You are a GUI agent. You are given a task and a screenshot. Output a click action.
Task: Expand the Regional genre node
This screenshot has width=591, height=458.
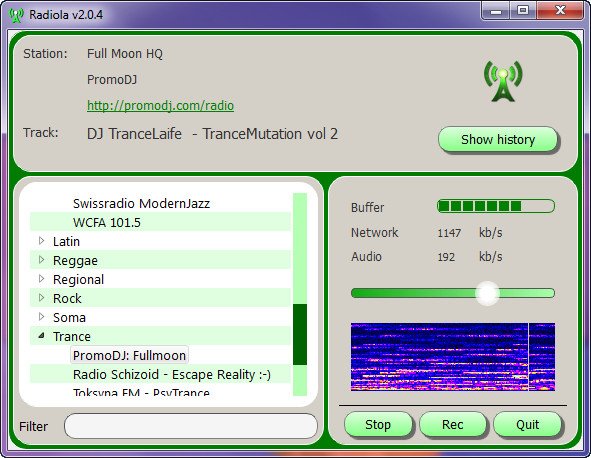[41, 279]
